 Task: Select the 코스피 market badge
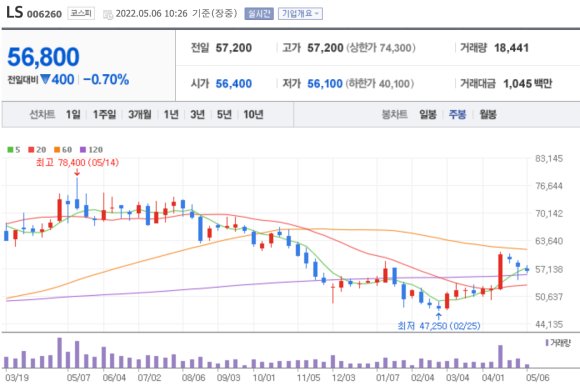coord(81,13)
